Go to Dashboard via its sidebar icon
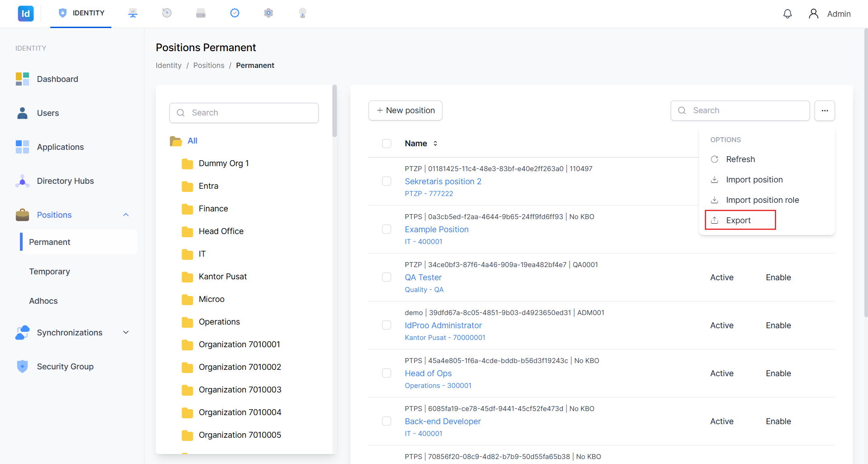 tap(22, 79)
